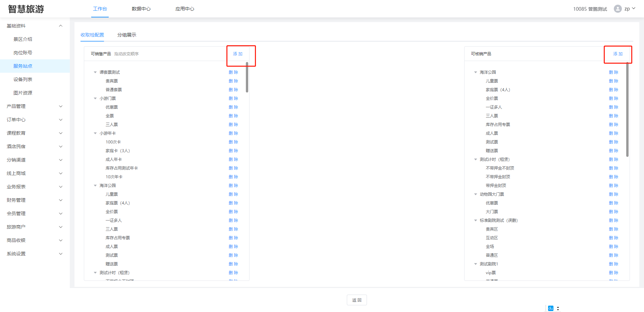
Task: Collapse 小游年卡 in sellable products
Action: [x=95, y=133]
